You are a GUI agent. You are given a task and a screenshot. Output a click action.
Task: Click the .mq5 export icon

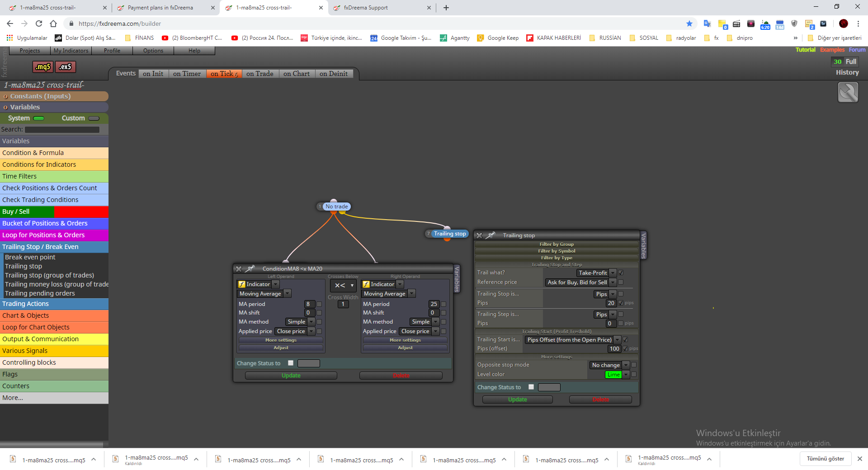(x=43, y=67)
